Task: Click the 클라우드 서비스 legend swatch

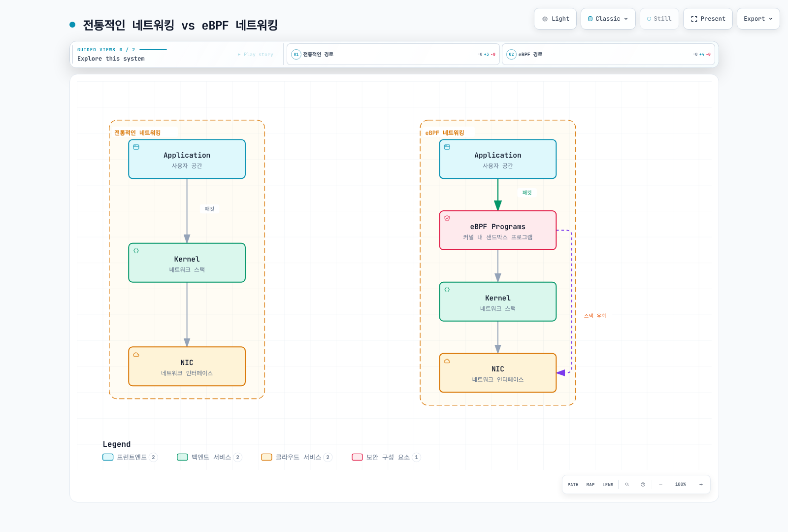Action: (266, 457)
